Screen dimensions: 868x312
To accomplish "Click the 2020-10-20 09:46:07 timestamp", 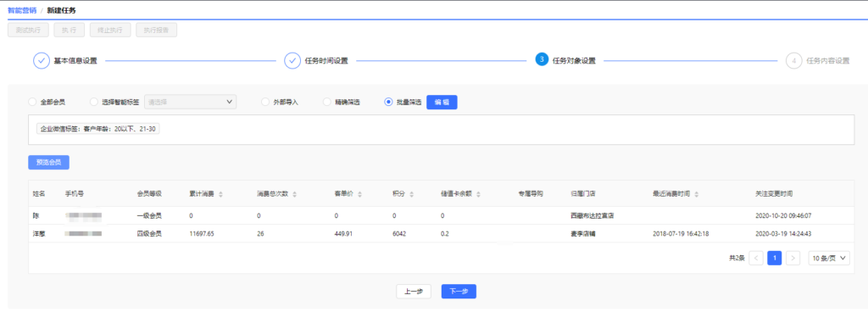I will (x=783, y=215).
